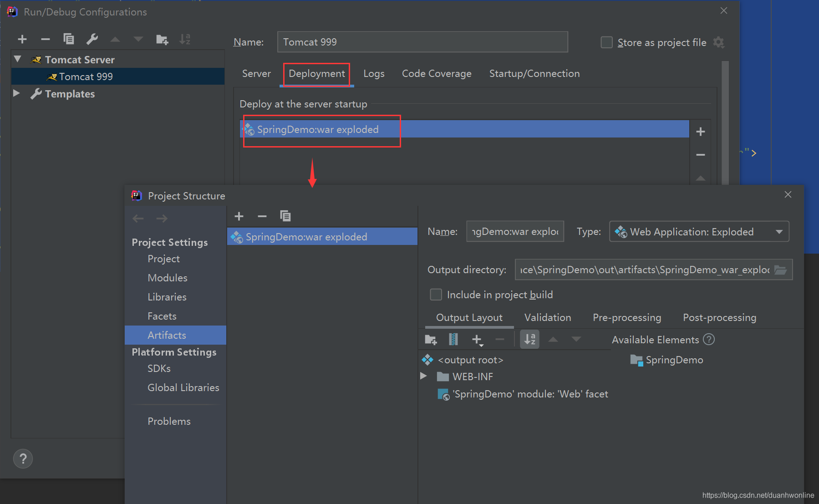Open edit templates wrench icon in toolbar
The image size is (819, 504).
92,40
